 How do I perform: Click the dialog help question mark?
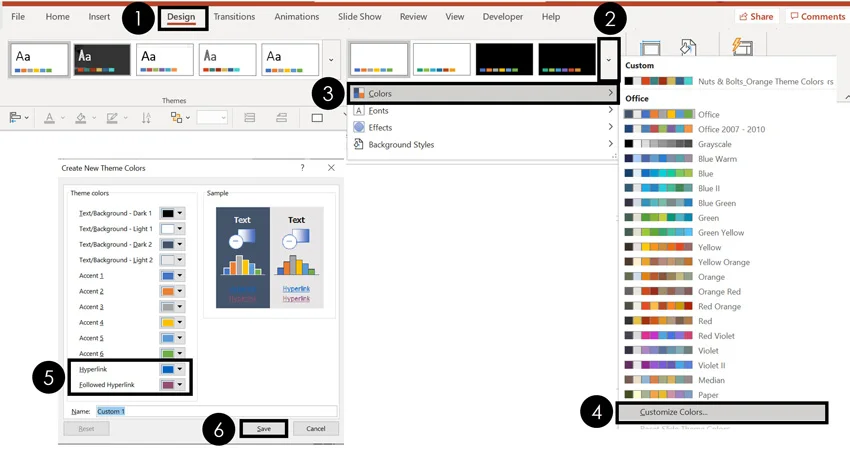tap(302, 168)
